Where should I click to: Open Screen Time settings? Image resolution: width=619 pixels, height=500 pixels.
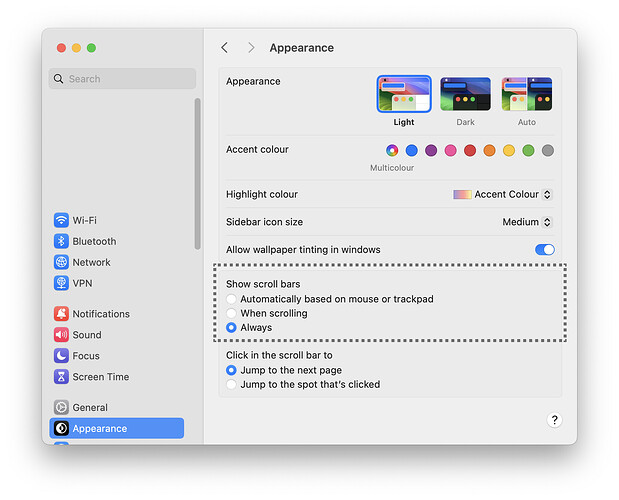(x=100, y=377)
